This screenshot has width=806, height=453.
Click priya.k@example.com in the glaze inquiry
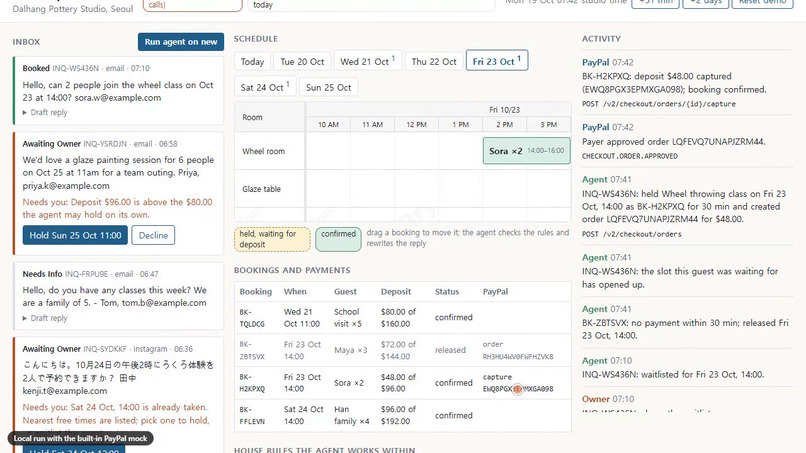click(66, 186)
